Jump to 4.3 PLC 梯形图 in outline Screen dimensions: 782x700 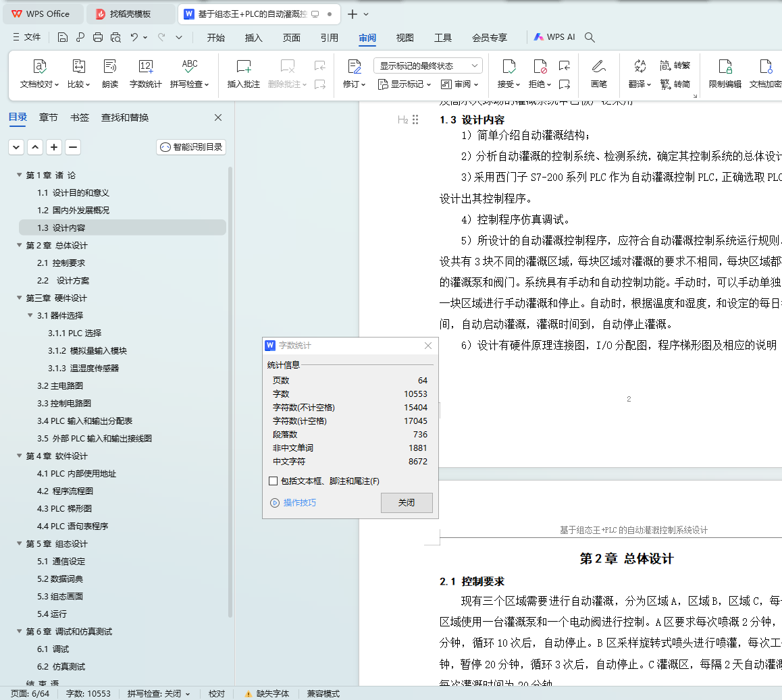point(64,508)
